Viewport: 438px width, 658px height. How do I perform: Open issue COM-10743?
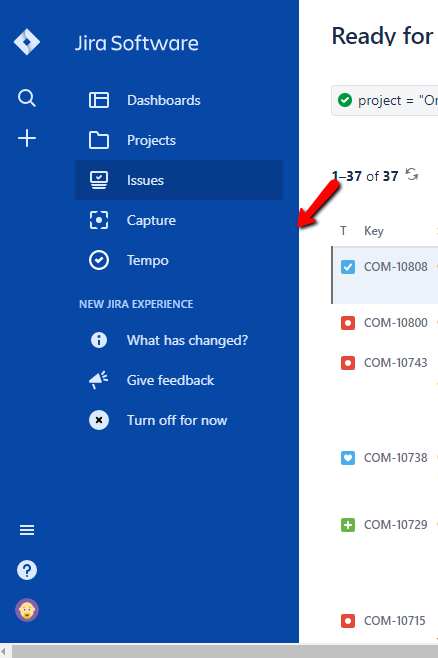point(396,363)
